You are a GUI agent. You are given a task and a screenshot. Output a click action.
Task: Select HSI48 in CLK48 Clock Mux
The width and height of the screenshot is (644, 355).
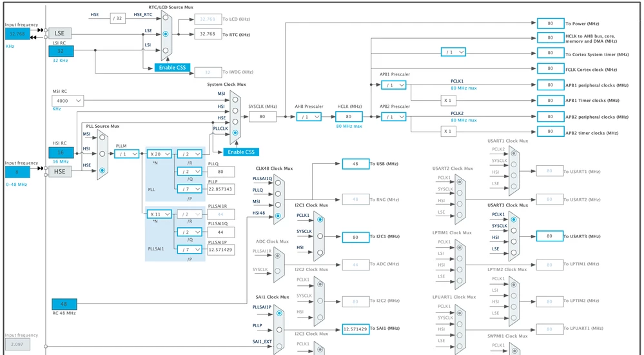point(278,216)
